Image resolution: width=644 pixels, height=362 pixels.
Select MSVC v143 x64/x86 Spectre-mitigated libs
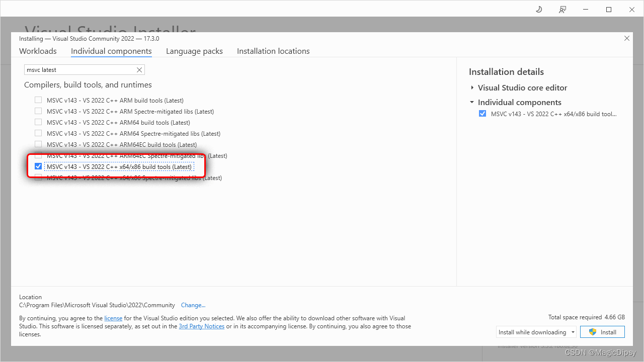(x=38, y=177)
